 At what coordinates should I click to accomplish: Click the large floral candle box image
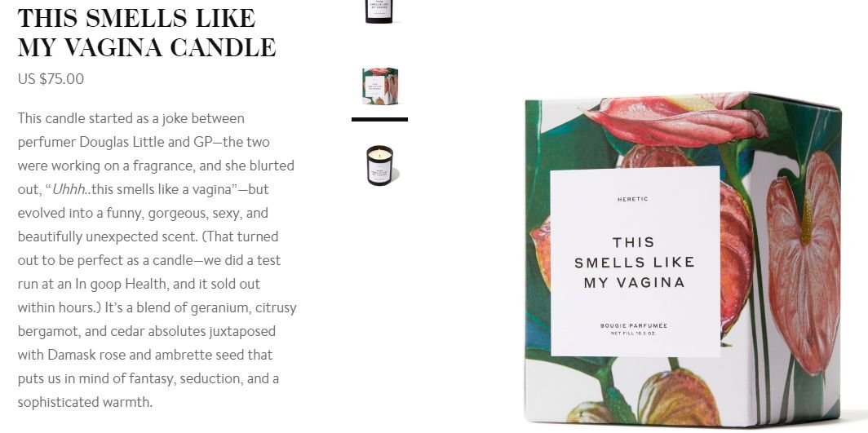point(683,258)
